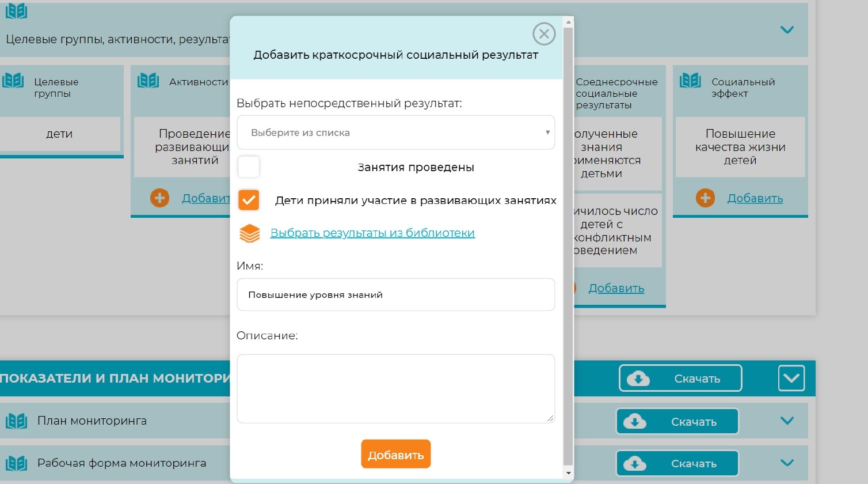Click book icon beside Целевые группы column
This screenshot has width=868, height=484.
[13, 81]
